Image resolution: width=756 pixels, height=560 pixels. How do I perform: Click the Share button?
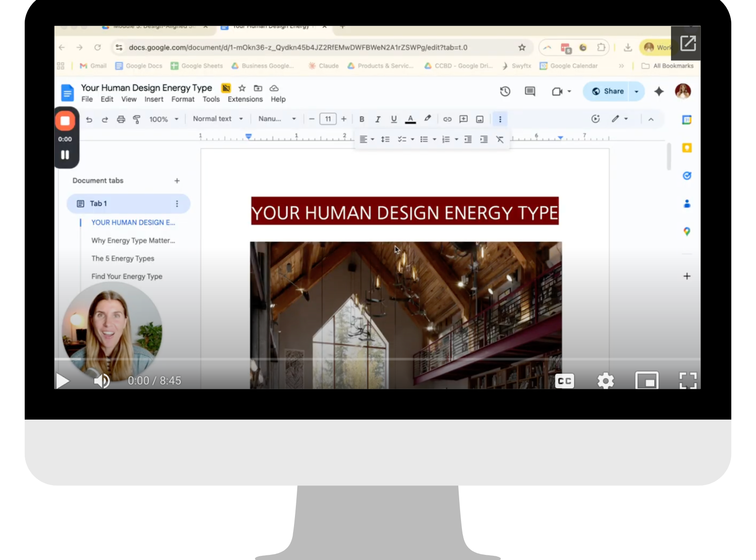(x=608, y=91)
